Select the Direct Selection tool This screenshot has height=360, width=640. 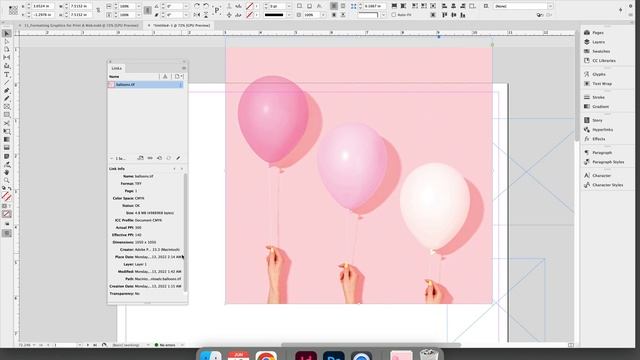pos(7,42)
